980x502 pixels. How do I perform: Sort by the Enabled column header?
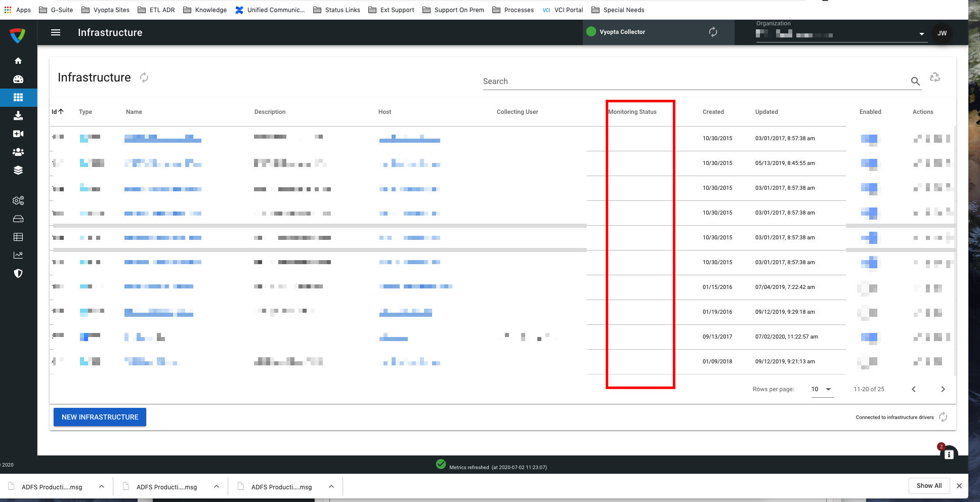[870, 112]
